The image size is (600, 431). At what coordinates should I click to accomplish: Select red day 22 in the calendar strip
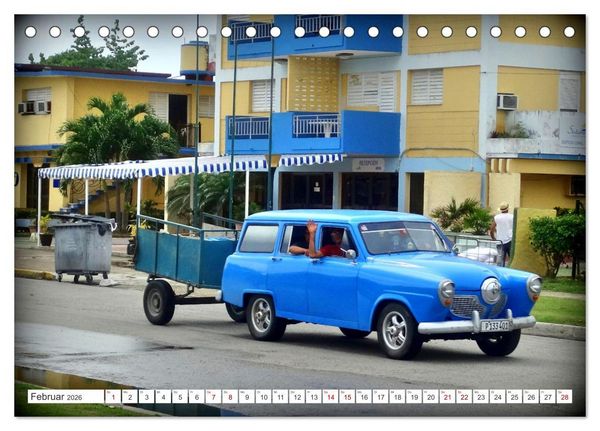coord(465,397)
